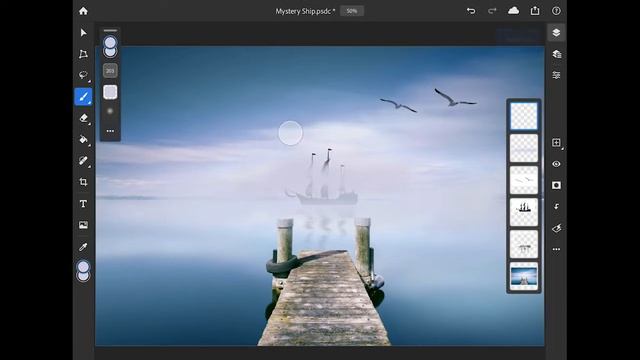
Task: Open more layer actions menu
Action: pos(556,249)
